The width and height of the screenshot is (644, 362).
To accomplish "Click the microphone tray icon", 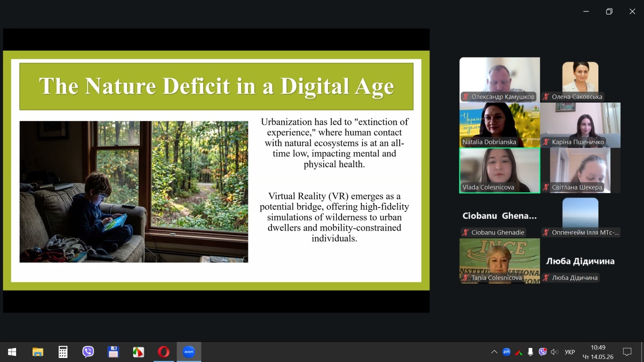I will point(530,352).
